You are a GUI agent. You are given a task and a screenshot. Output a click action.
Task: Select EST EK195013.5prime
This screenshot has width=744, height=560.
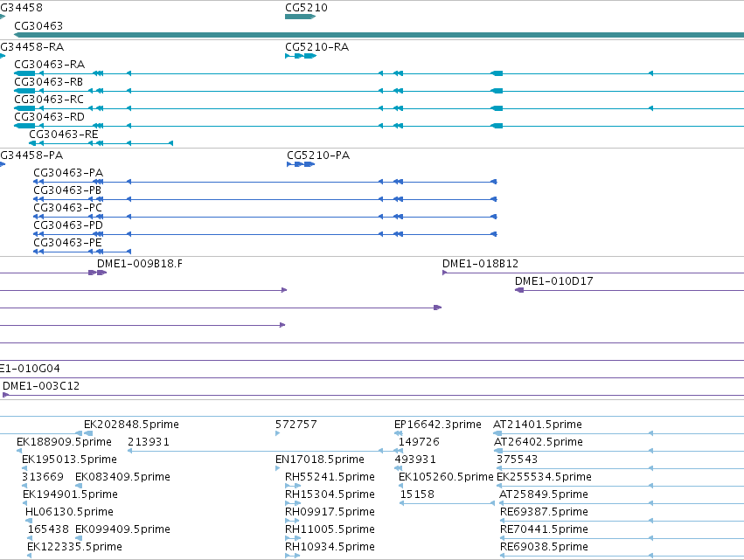click(x=69, y=460)
